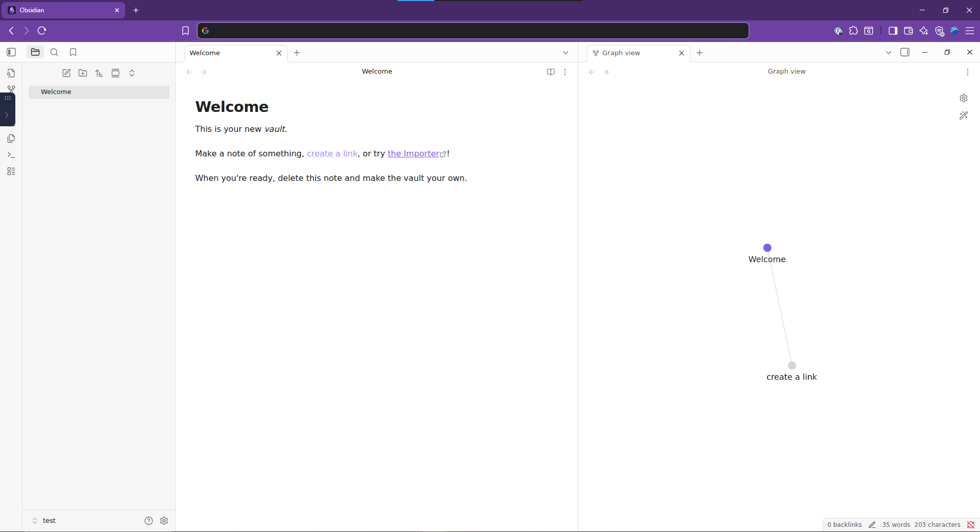Toggle the right sidebar panel

pos(904,52)
